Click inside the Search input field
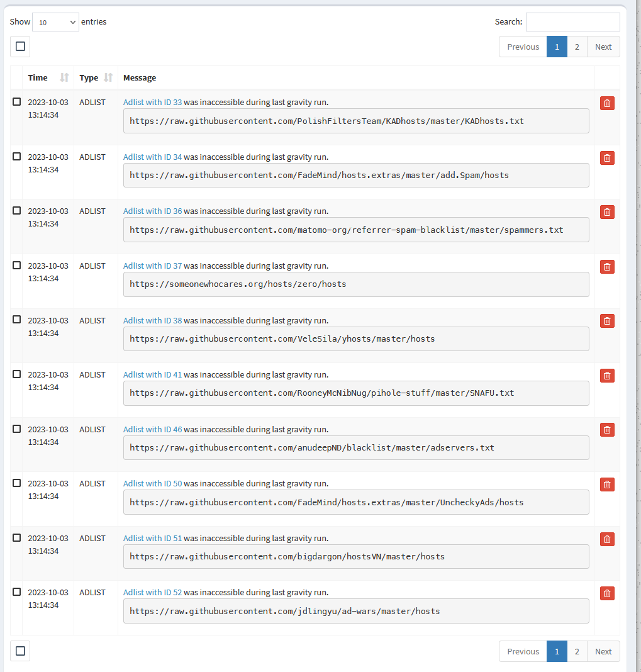 (572, 21)
